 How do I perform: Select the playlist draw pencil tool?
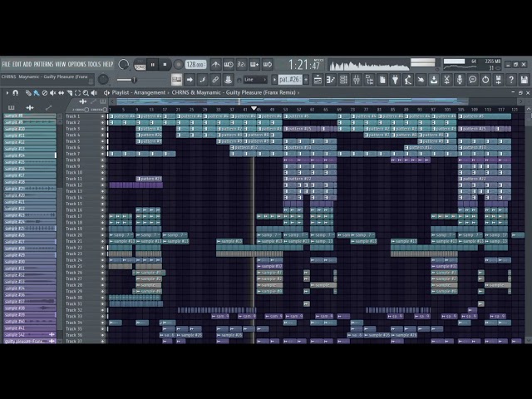tap(28, 92)
